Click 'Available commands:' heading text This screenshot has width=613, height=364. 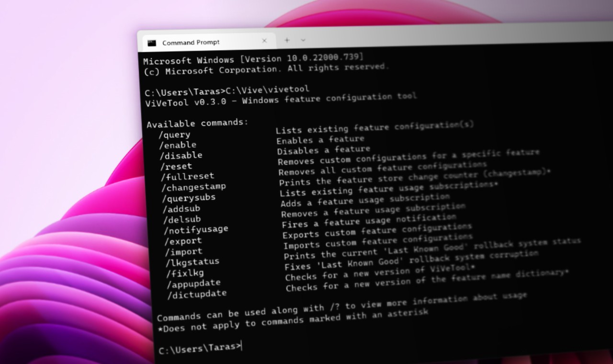pyautogui.click(x=198, y=123)
